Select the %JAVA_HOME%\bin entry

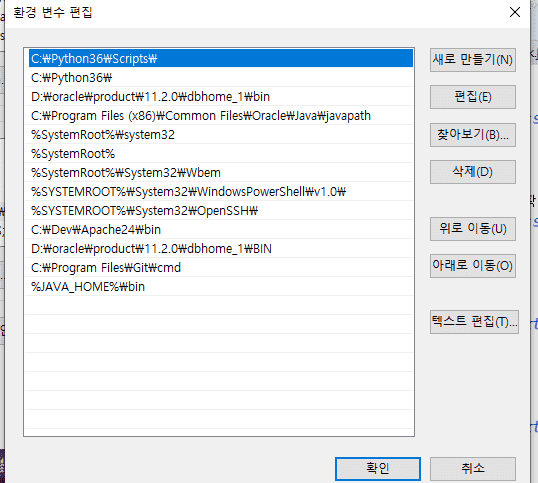coord(221,286)
